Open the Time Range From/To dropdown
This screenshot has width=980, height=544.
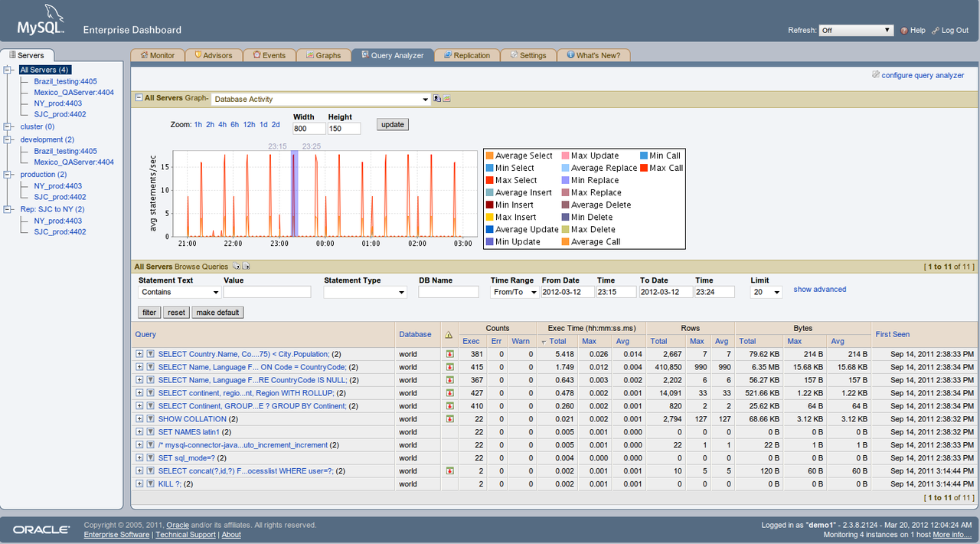point(513,292)
